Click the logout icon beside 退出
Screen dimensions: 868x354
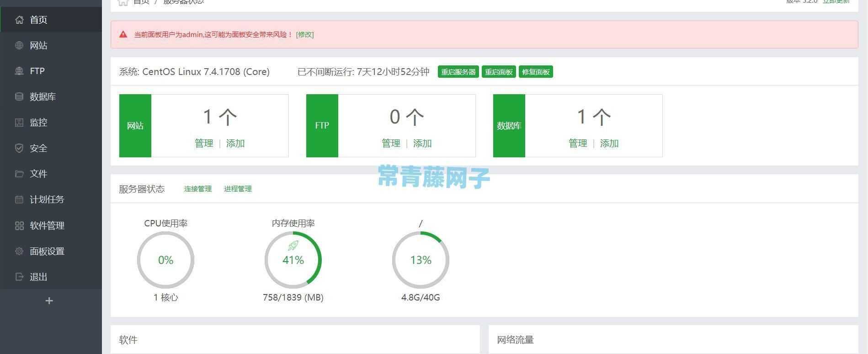[x=19, y=277]
